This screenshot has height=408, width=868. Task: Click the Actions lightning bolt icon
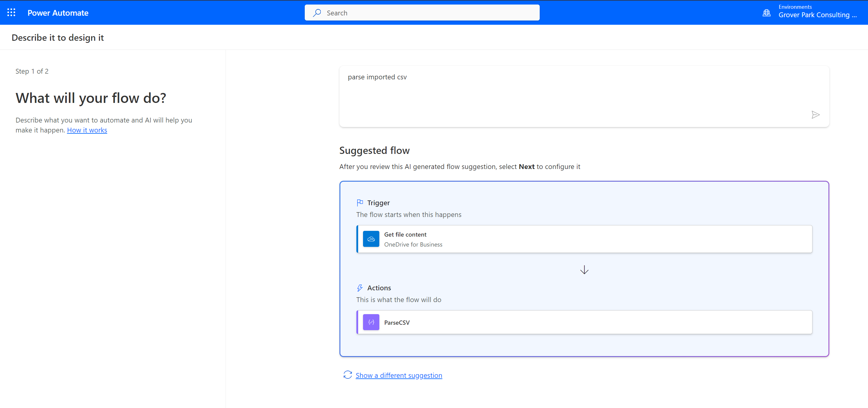359,288
